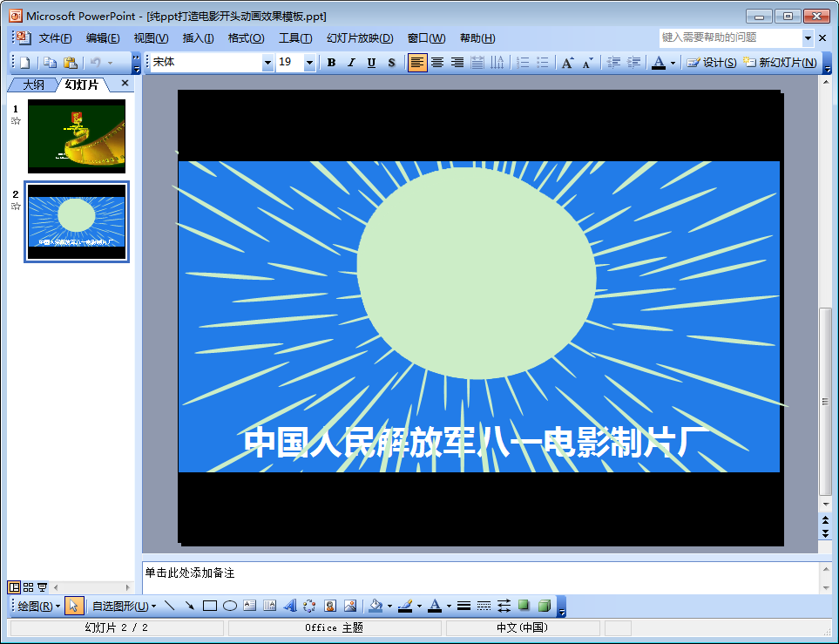Open drawing toolbar font color dropdown arrow

(449, 606)
